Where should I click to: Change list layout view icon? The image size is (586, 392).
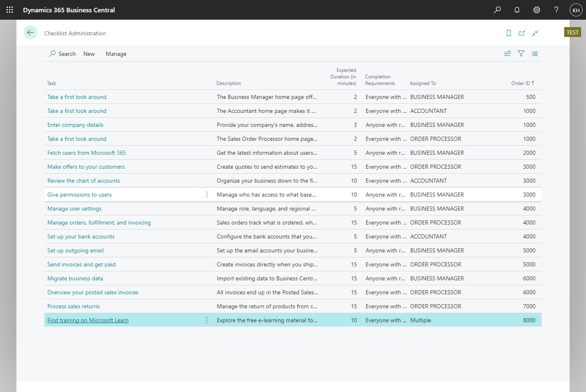point(535,53)
